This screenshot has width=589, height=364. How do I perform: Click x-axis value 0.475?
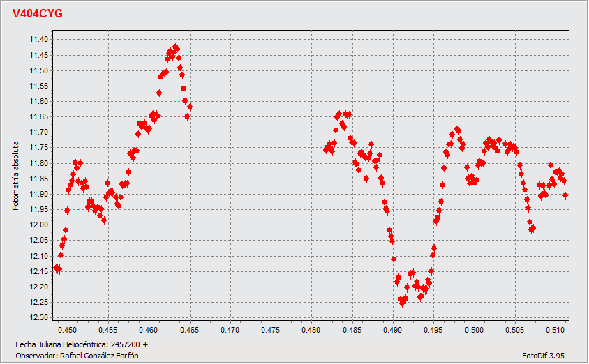point(271,330)
